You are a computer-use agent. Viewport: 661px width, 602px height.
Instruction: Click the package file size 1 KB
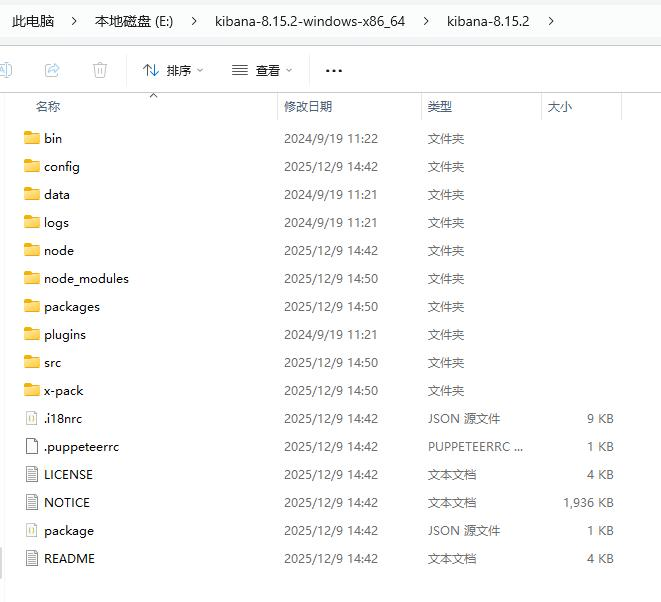pyautogui.click(x=600, y=531)
